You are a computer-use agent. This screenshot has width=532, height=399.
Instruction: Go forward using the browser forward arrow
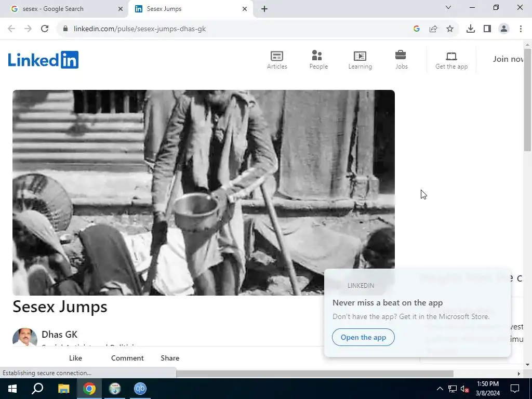click(x=28, y=29)
